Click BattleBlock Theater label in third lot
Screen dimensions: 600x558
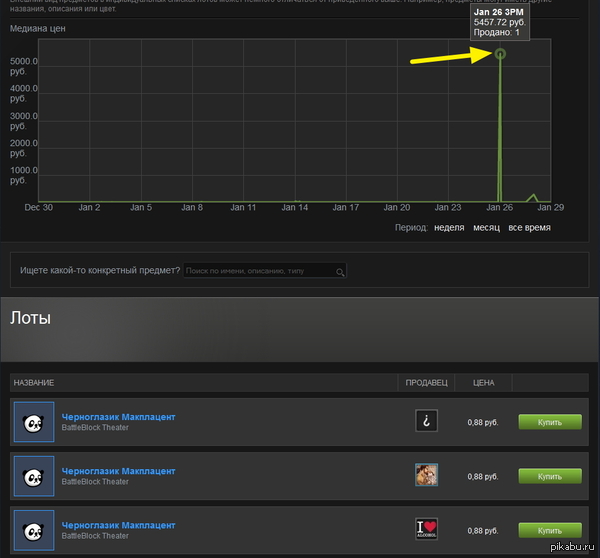pyautogui.click(x=95, y=536)
